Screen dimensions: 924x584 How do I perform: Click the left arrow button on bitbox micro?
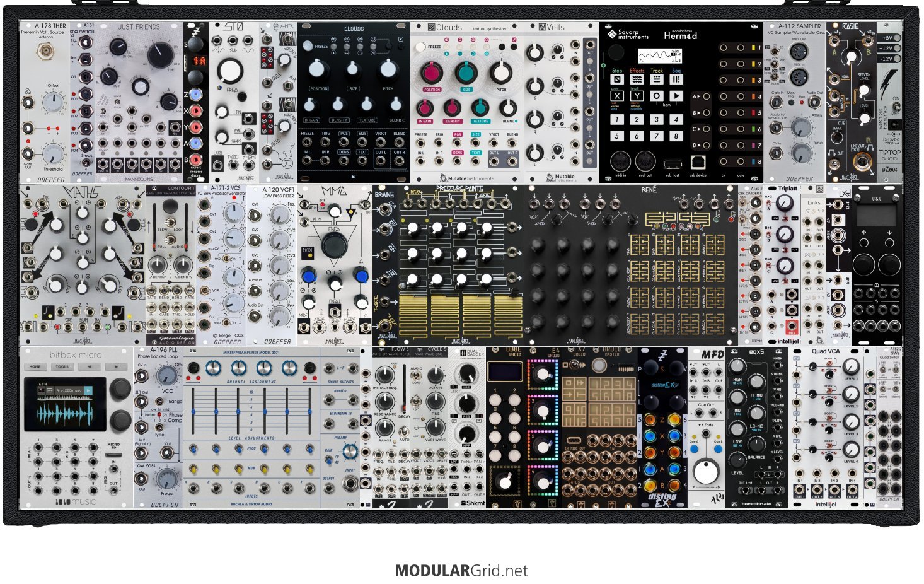click(x=90, y=367)
